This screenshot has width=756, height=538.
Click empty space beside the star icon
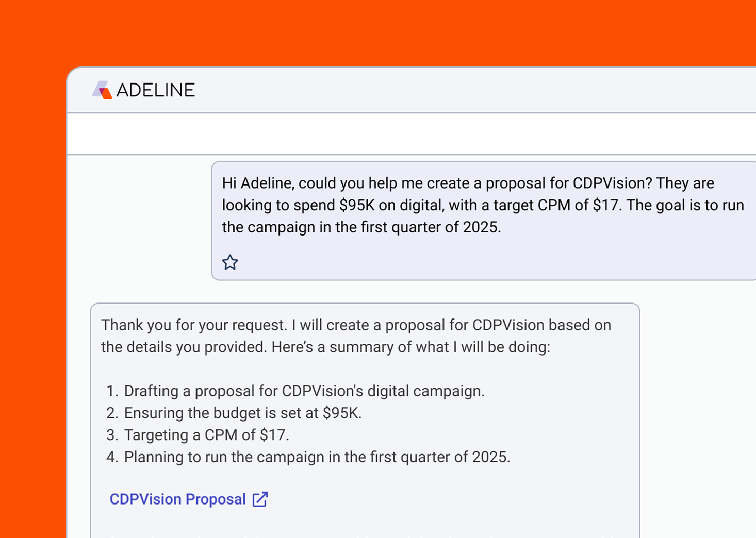pos(464,262)
